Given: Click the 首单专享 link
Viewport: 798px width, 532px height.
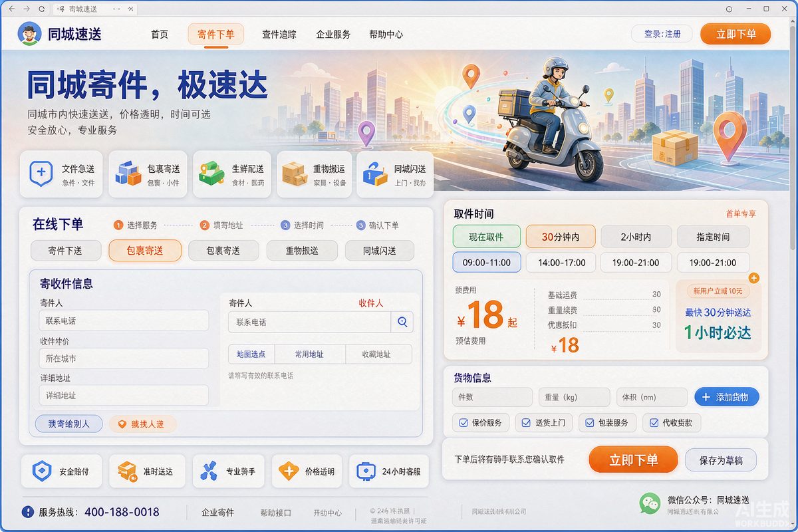Looking at the screenshot, I should [741, 213].
